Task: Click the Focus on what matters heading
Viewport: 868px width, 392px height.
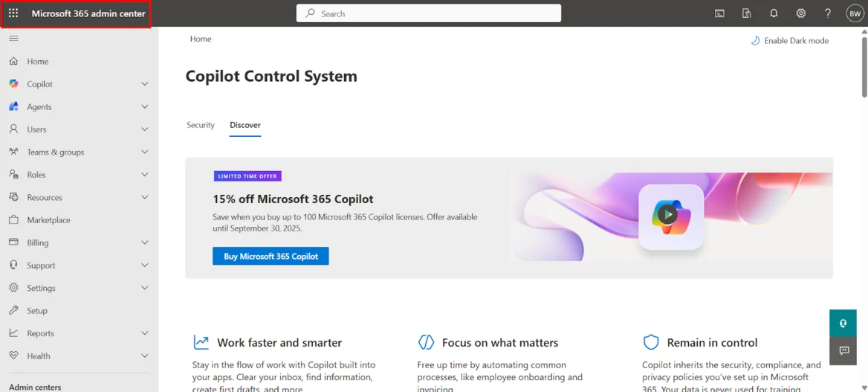Action: point(500,343)
